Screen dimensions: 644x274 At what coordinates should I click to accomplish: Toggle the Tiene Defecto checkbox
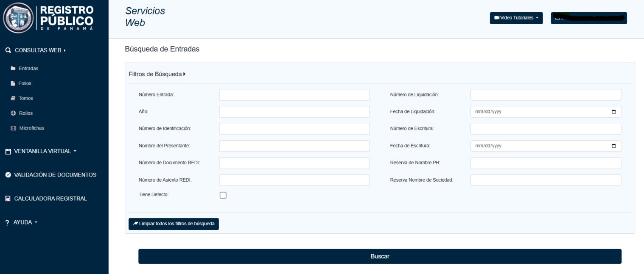(x=223, y=195)
